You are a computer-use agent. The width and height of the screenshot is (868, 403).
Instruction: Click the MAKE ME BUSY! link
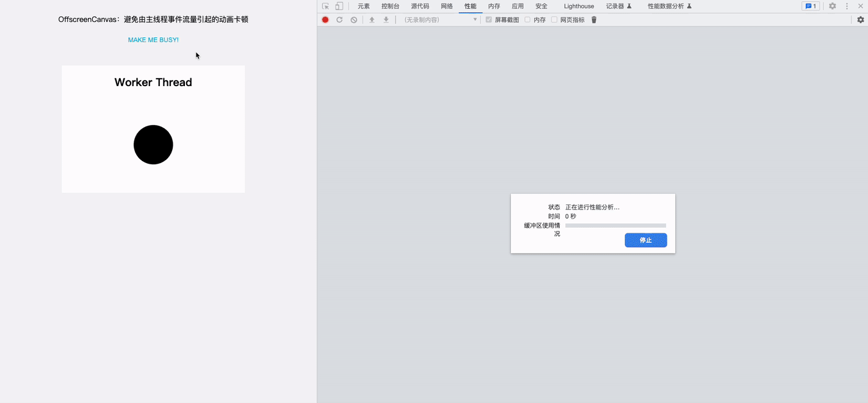pyautogui.click(x=153, y=39)
